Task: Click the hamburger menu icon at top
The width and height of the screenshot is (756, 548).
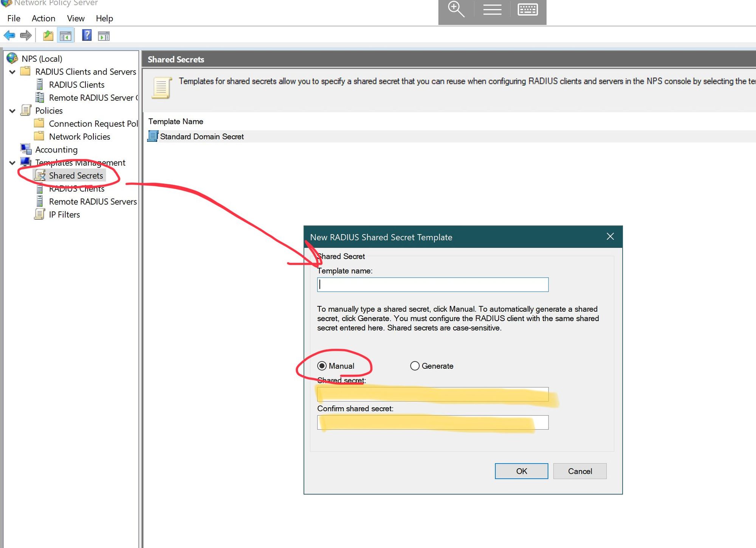Action: click(492, 9)
